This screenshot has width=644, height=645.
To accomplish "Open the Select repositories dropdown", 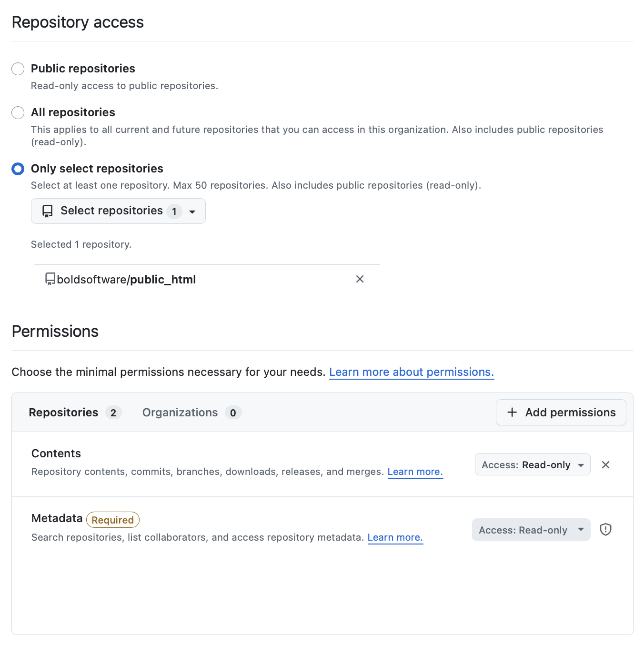I will (x=118, y=211).
